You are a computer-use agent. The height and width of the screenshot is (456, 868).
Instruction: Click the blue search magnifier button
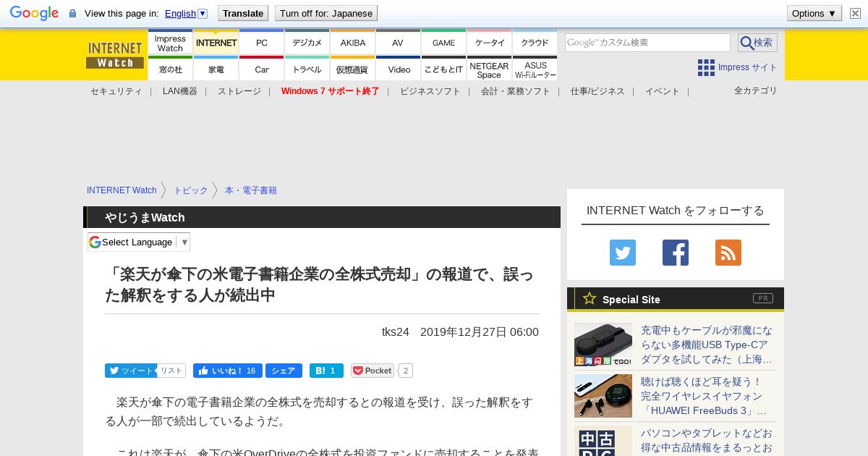click(x=757, y=43)
